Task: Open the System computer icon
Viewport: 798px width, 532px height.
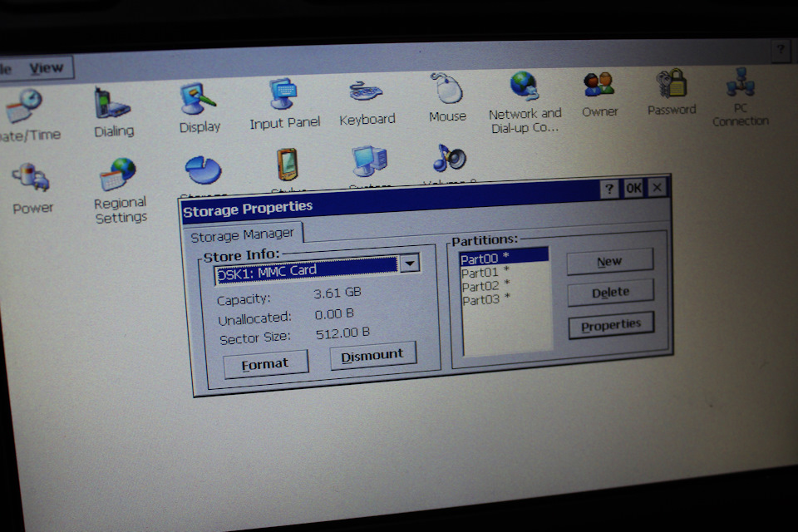Action: click(370, 161)
